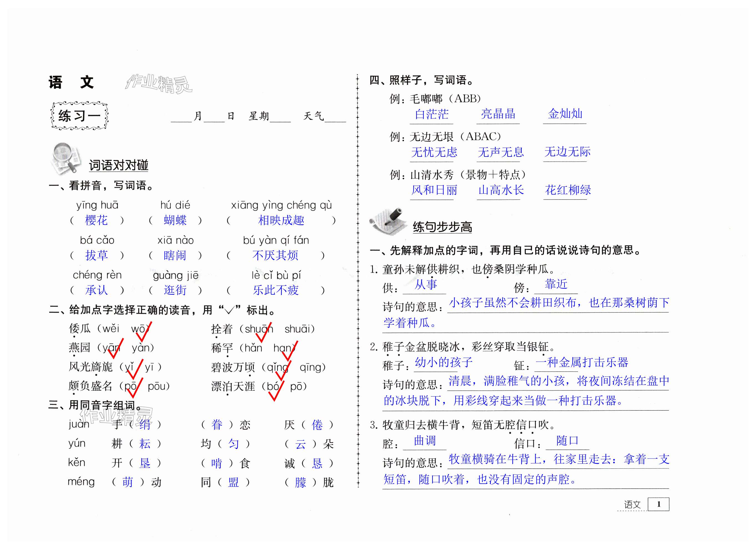Click the example 毛嘟嘟（ABB）
The image size is (756, 550).
[445, 99]
